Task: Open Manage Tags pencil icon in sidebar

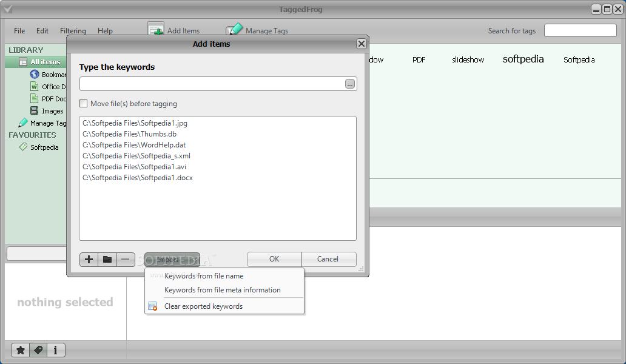Action: coord(23,123)
